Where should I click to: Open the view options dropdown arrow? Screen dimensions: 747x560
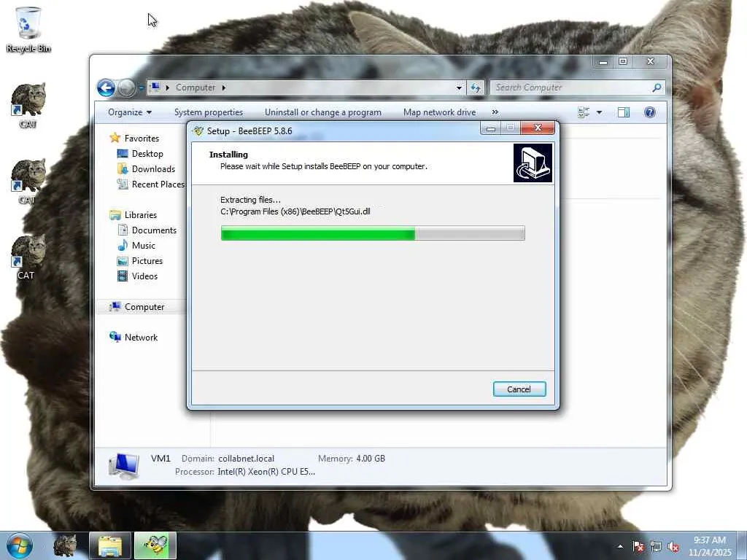(x=600, y=112)
